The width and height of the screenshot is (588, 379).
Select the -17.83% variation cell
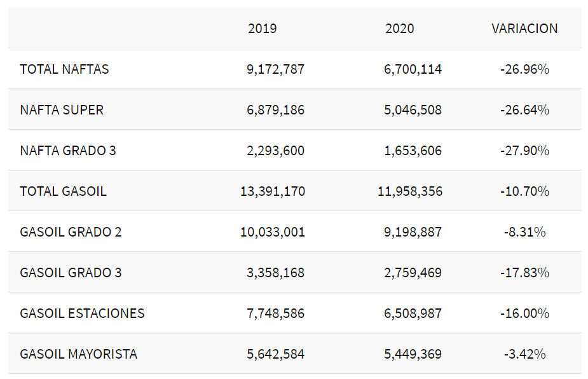pyautogui.click(x=524, y=273)
